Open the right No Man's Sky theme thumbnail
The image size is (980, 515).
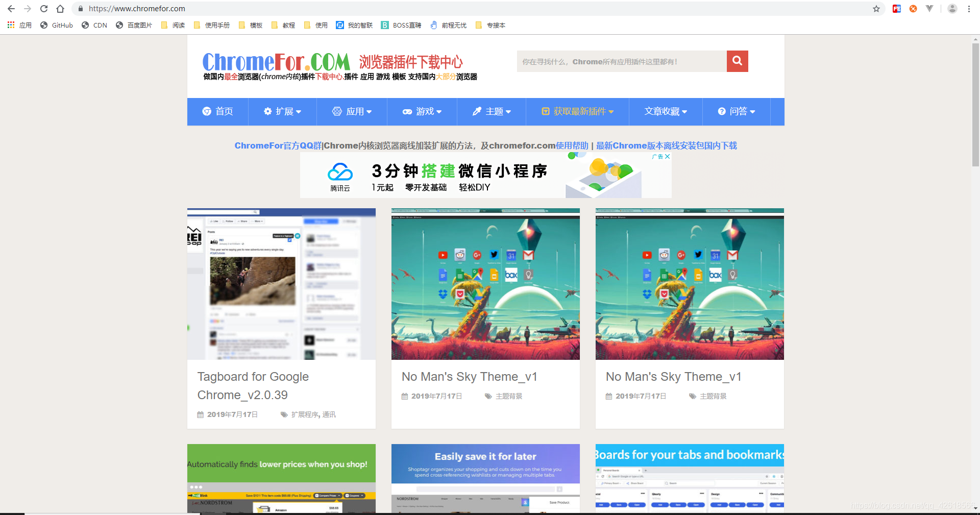[690, 284]
